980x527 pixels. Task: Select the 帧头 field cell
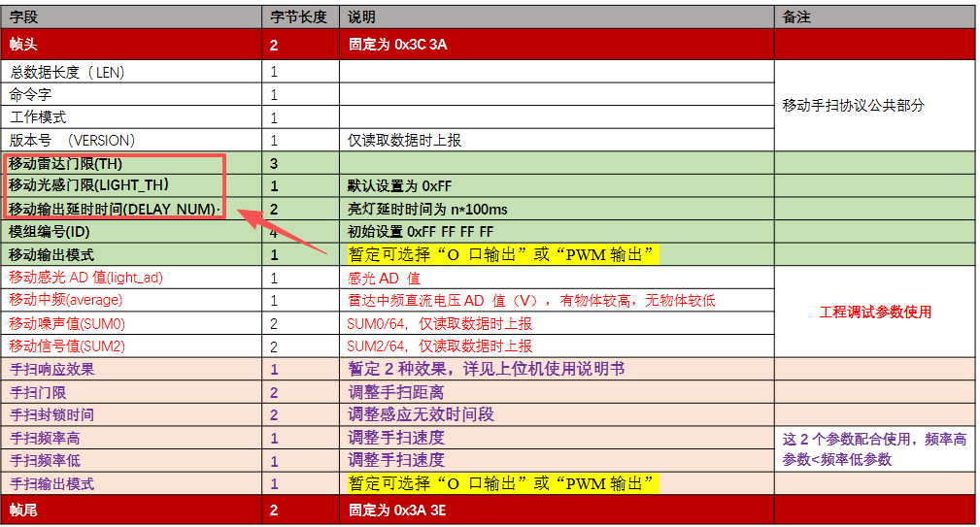point(131,45)
